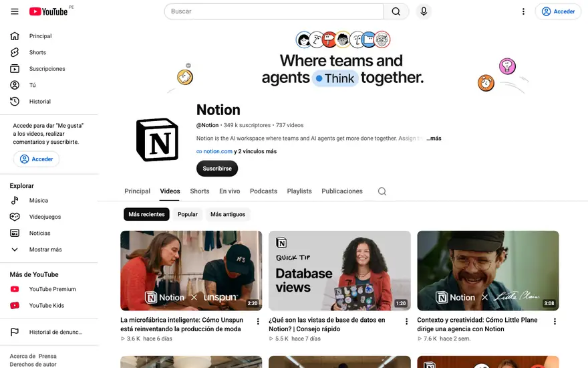
Task: Switch to the channel Principal tab
Action: click(137, 191)
